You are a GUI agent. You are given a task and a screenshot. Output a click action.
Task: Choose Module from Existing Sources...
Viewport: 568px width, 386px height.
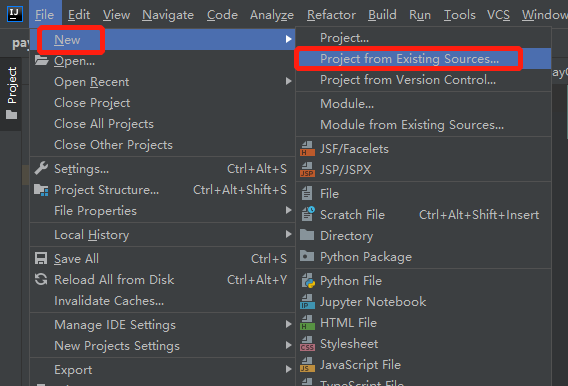tap(424, 125)
